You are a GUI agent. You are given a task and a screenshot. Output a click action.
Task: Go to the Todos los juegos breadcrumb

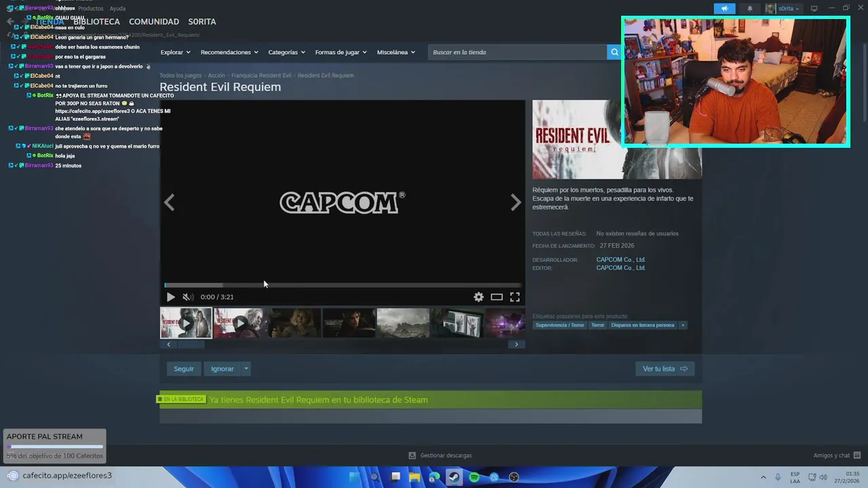point(180,75)
